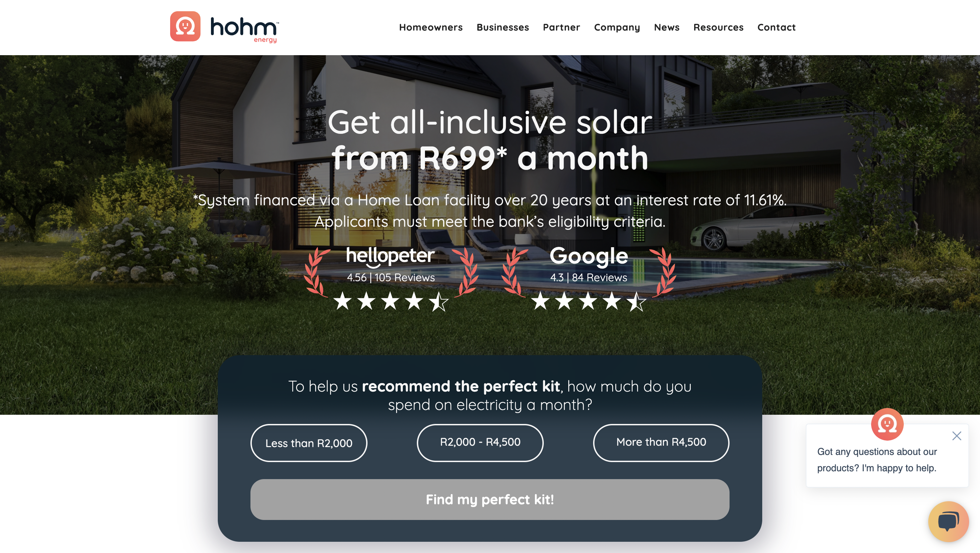Click the Google star rating
The image size is (980, 553).
pos(589,301)
